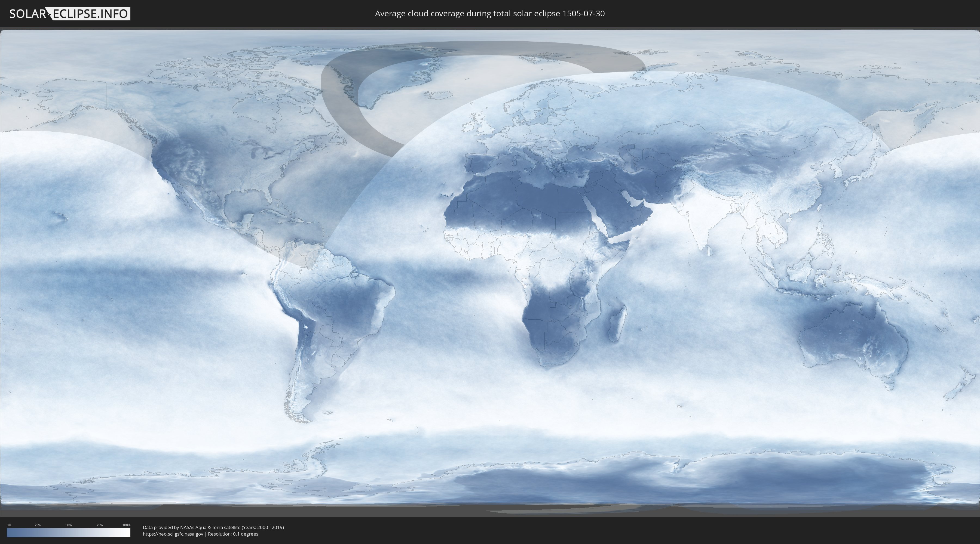
Task: Click the 75% legend label
Action: (x=99, y=525)
